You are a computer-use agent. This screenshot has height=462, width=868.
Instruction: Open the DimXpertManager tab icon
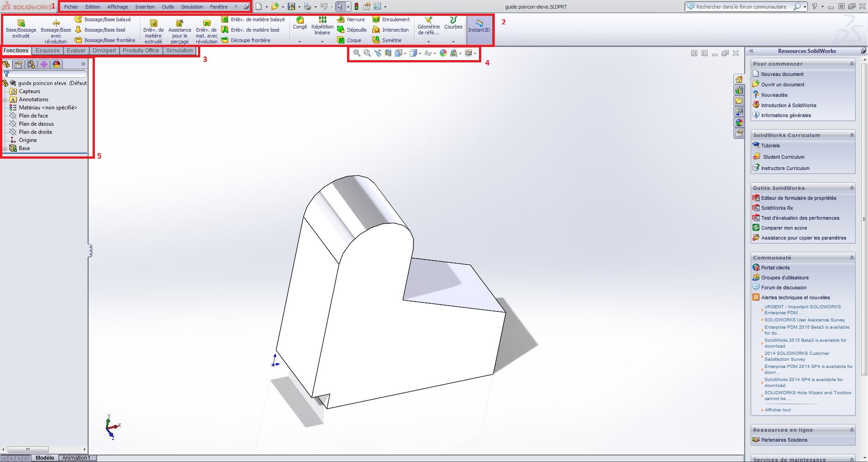click(44, 64)
